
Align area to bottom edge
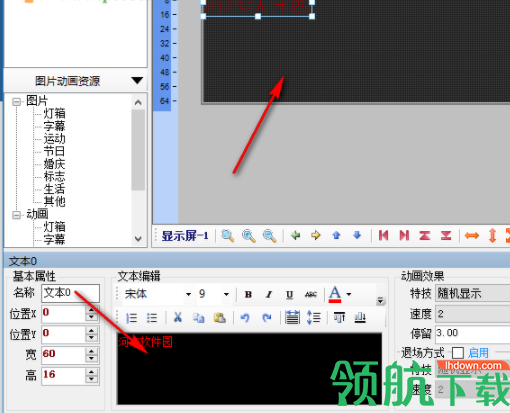(x=446, y=236)
